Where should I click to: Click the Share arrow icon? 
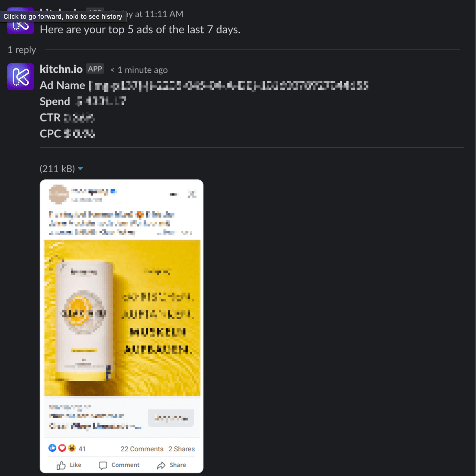(161, 465)
